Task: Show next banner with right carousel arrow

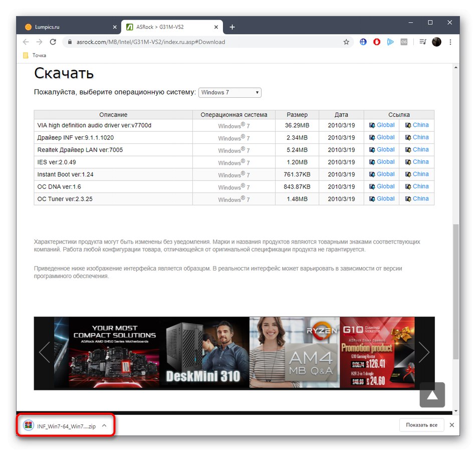Action: pos(424,352)
